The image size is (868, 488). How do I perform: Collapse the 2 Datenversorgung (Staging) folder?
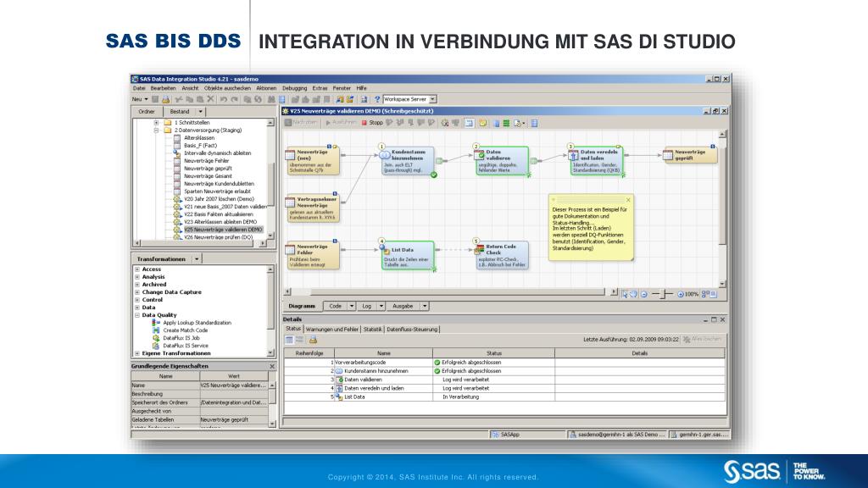pyautogui.click(x=157, y=130)
